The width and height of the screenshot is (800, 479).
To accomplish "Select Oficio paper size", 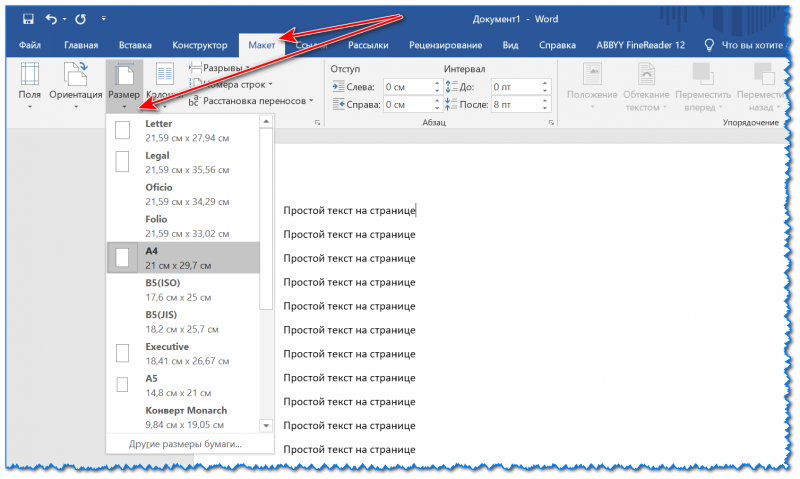I will coord(183,194).
